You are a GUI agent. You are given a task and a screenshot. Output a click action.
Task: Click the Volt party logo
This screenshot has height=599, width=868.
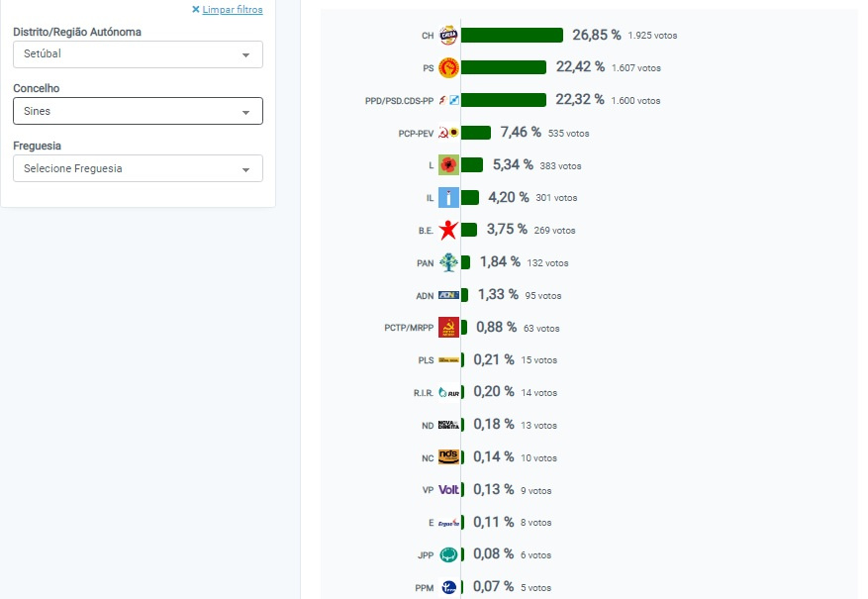(448, 490)
